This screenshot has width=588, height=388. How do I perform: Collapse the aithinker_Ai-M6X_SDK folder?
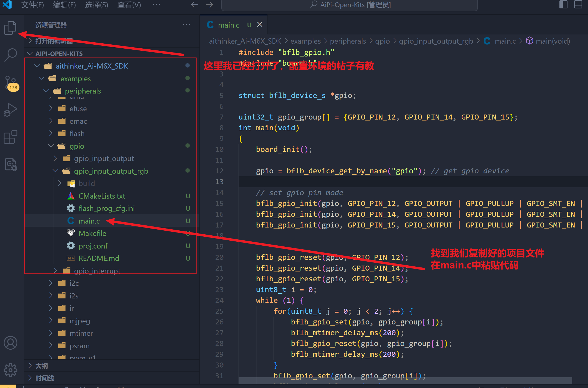tap(112, 66)
